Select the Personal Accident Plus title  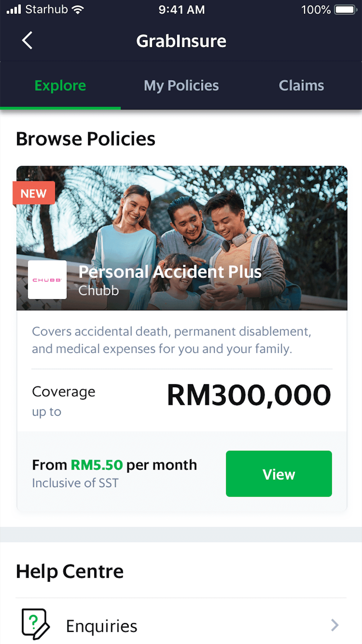[x=170, y=272]
